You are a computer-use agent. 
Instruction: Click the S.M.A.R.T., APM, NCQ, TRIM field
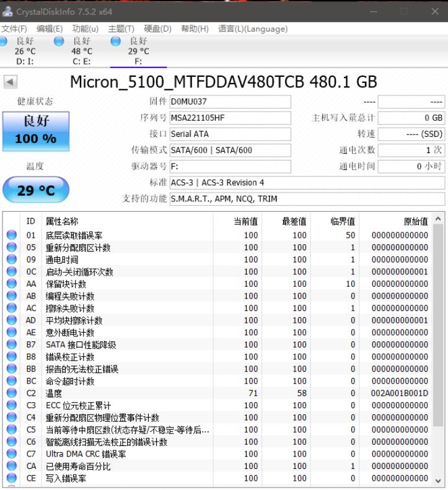point(307,199)
